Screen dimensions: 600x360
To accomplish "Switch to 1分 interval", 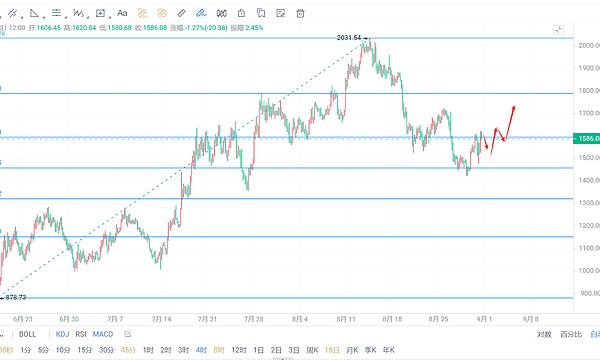I will point(26,350).
